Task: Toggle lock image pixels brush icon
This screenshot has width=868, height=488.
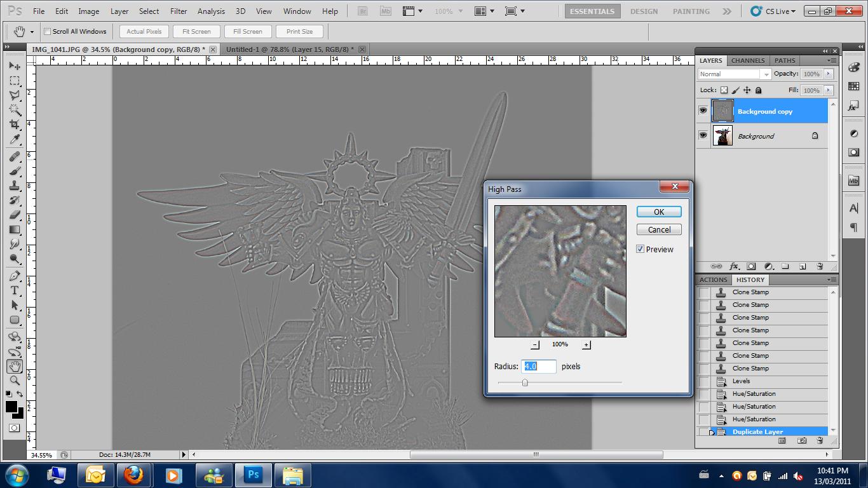Action: point(736,90)
